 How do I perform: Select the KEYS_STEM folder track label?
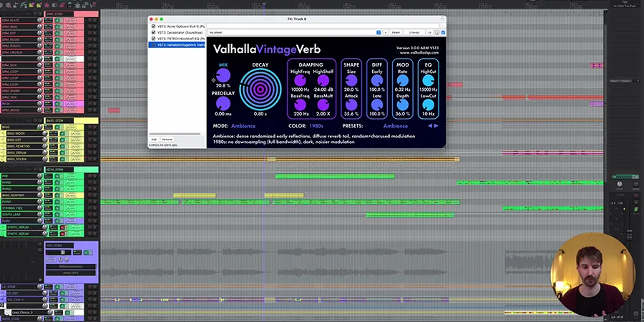pyautogui.click(x=59, y=170)
